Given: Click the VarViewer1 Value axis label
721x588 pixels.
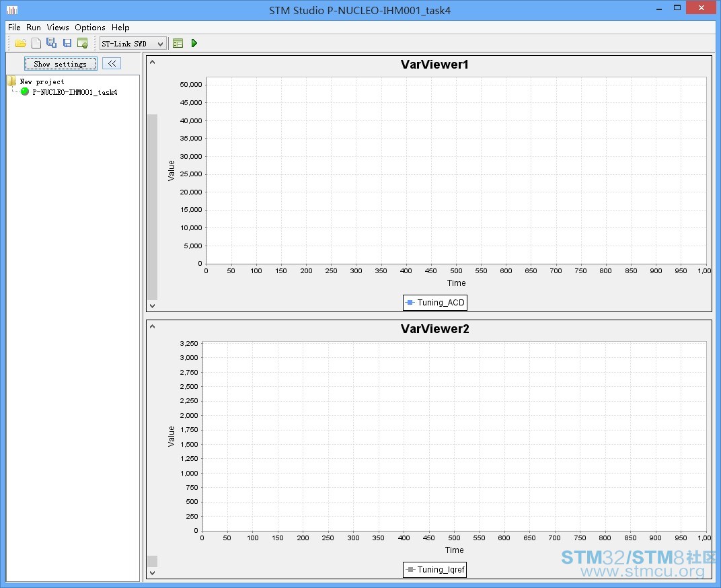Looking at the screenshot, I should click(x=172, y=171).
